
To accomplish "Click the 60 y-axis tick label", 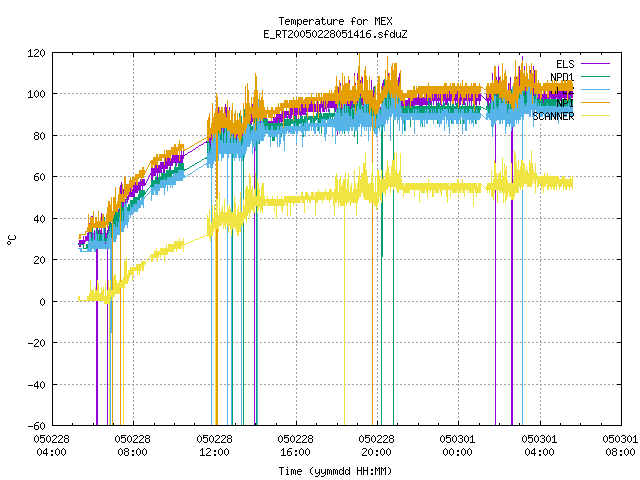I will [x=39, y=178].
